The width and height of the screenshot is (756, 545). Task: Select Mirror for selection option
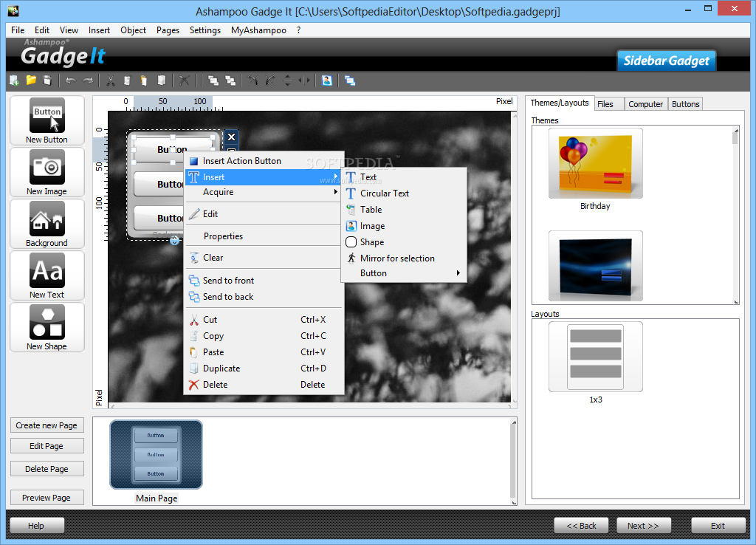tap(404, 258)
